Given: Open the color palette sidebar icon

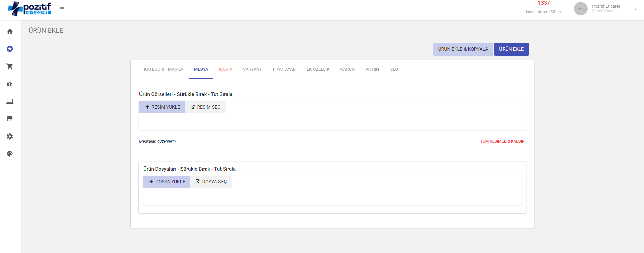Looking at the screenshot, I should click(10, 154).
